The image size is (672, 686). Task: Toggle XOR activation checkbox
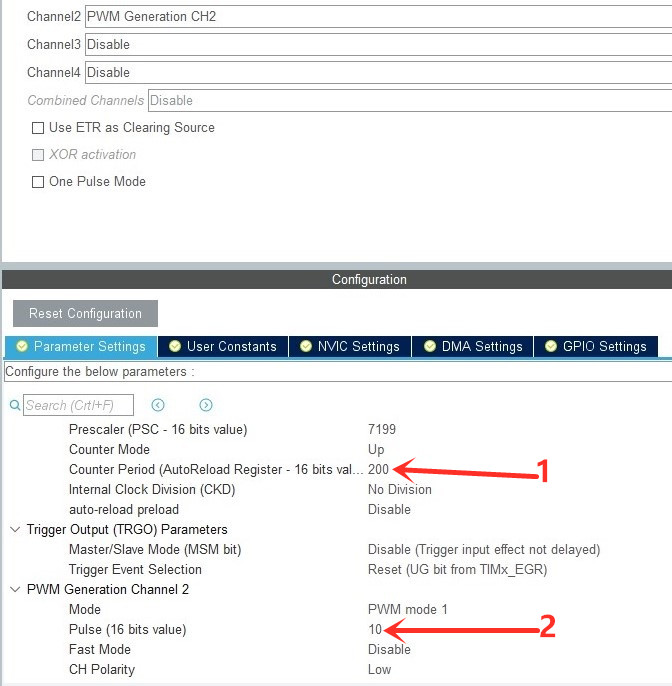click(x=38, y=155)
